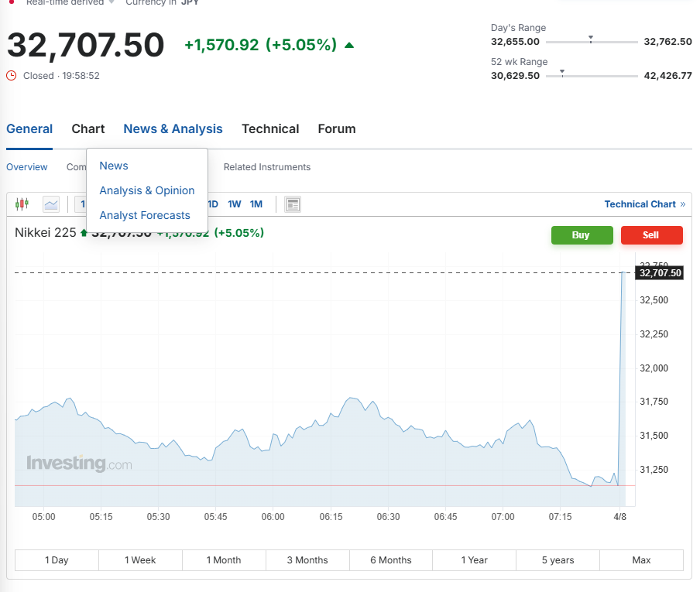Screen dimensions: 700x592
Task: Open the Chart tab
Action: (x=88, y=129)
